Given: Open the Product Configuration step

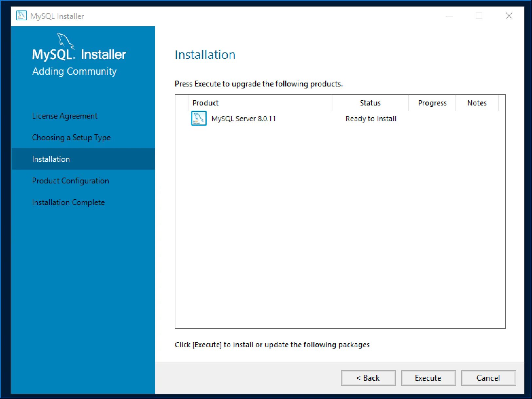Looking at the screenshot, I should coord(70,180).
